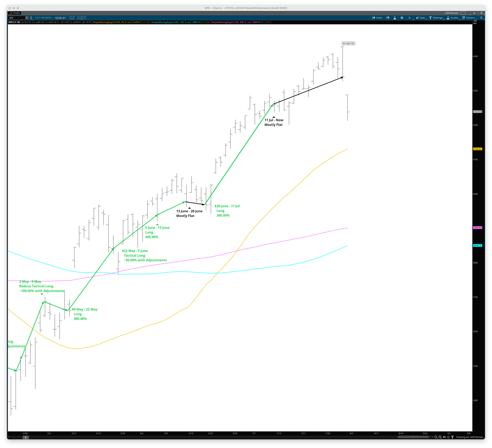Open chart settings gear icon

pos(402,18)
